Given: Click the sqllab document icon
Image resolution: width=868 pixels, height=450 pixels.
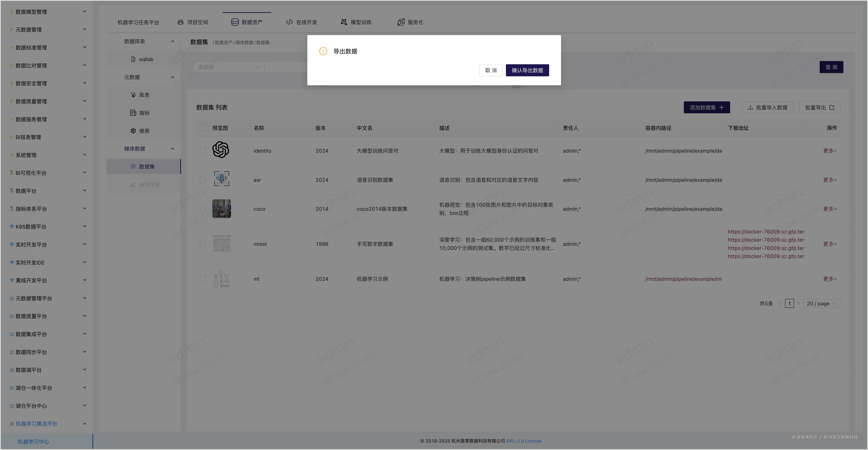Looking at the screenshot, I should [133, 59].
